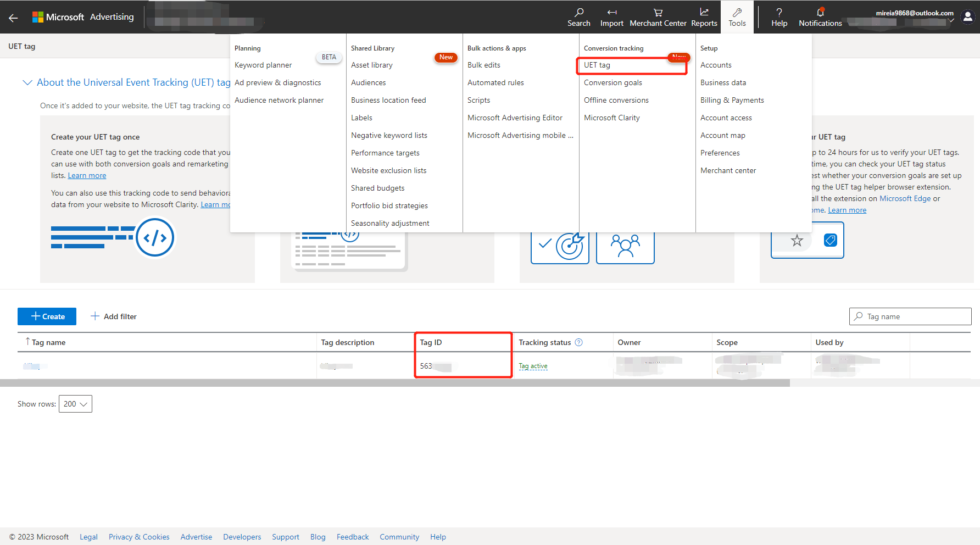
Task: Open Microsoft Advertising mobile item
Action: click(x=520, y=135)
